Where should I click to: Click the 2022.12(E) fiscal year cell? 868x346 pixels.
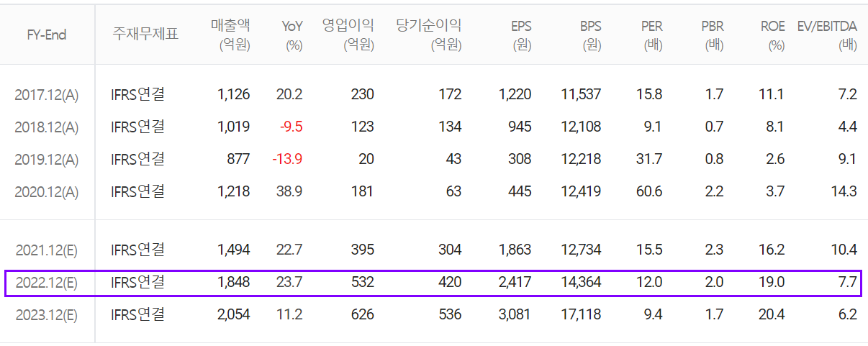pyautogui.click(x=47, y=283)
